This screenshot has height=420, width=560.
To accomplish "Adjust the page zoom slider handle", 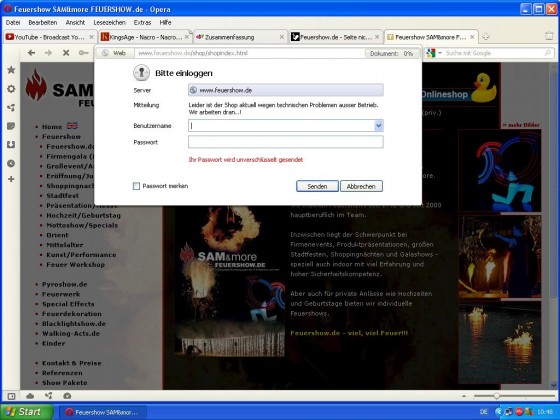I will [496, 396].
